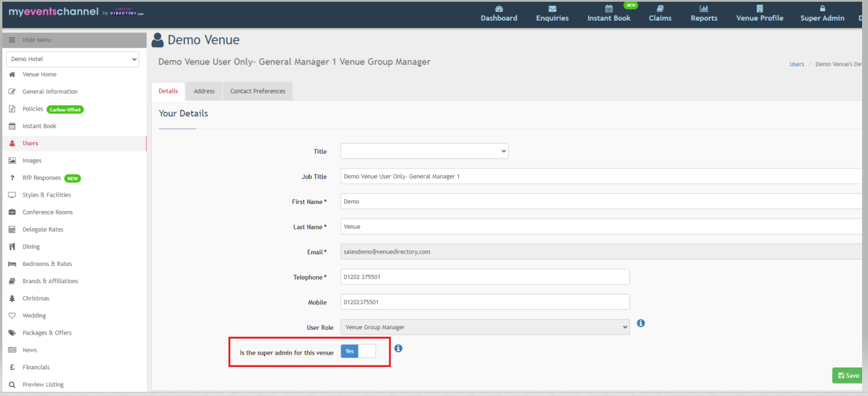Viewport: 868px width, 396px height.
Task: Open the Title dropdown
Action: [424, 151]
